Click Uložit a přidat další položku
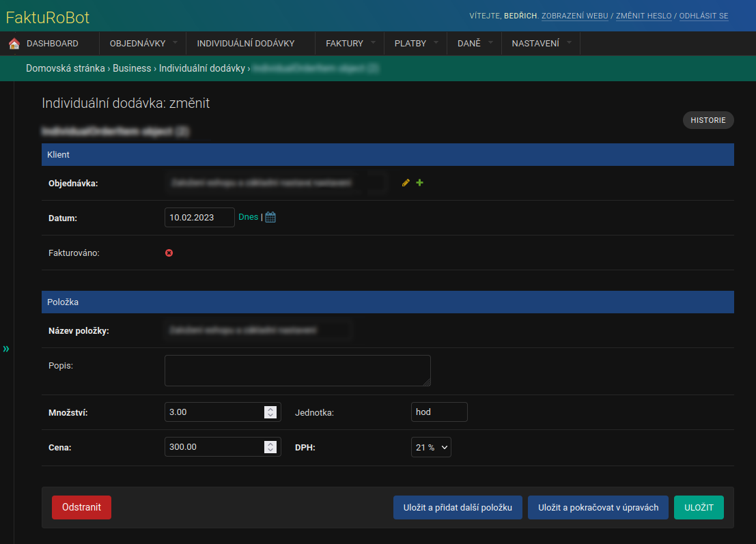Viewport: 756px width, 544px height. 458,508
